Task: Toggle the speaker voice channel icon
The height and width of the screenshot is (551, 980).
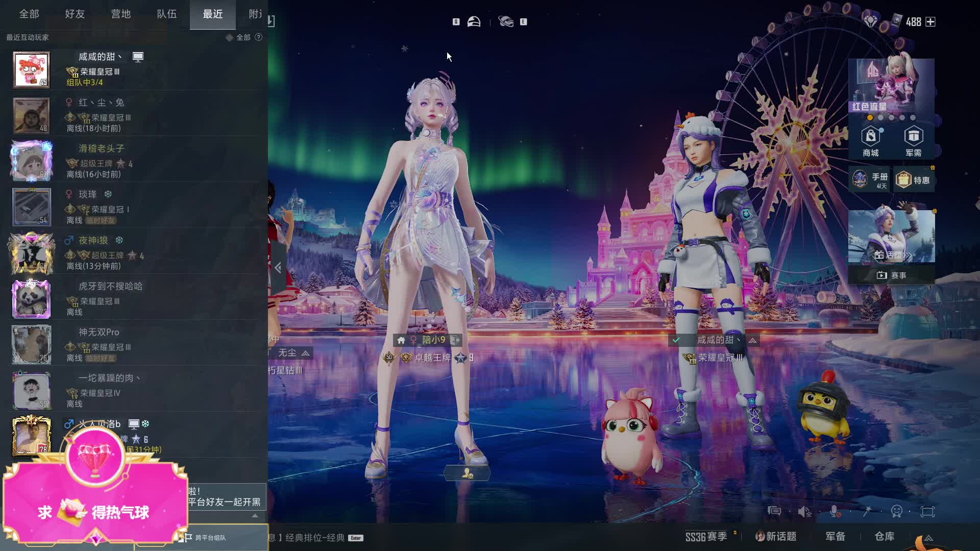Action: pyautogui.click(x=804, y=511)
